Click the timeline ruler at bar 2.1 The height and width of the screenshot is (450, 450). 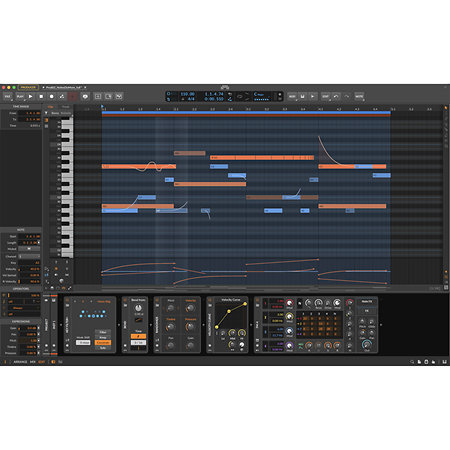pos(176,109)
